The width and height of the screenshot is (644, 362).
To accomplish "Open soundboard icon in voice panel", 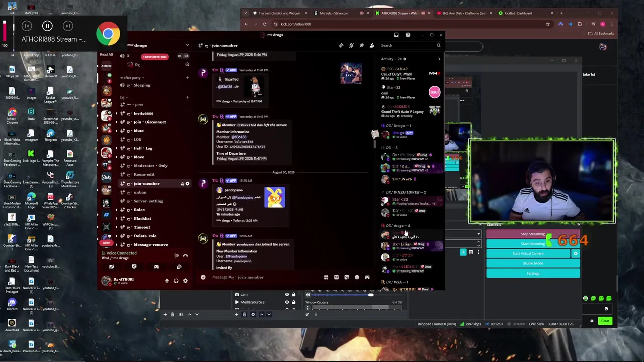I will pyautogui.click(x=179, y=267).
